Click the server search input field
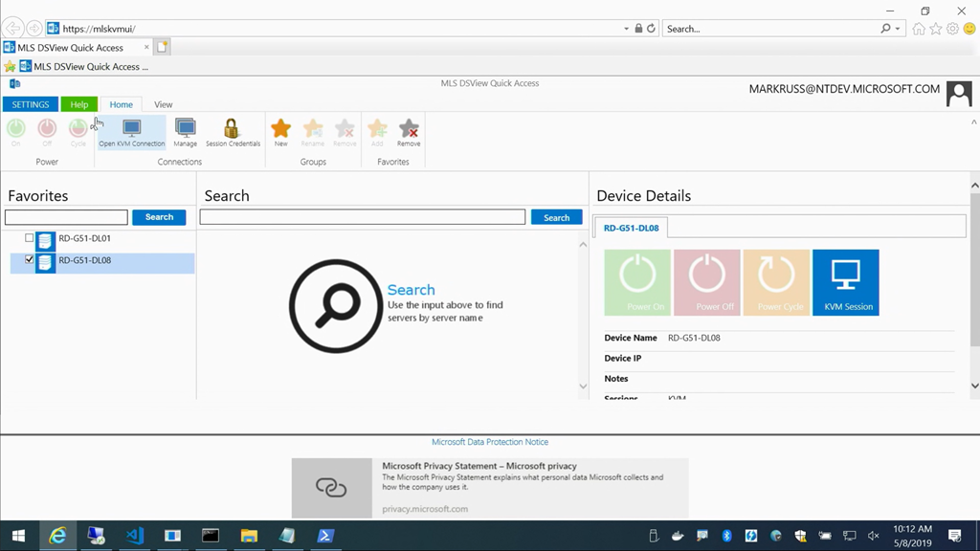Image resolution: width=980 pixels, height=551 pixels. point(362,217)
